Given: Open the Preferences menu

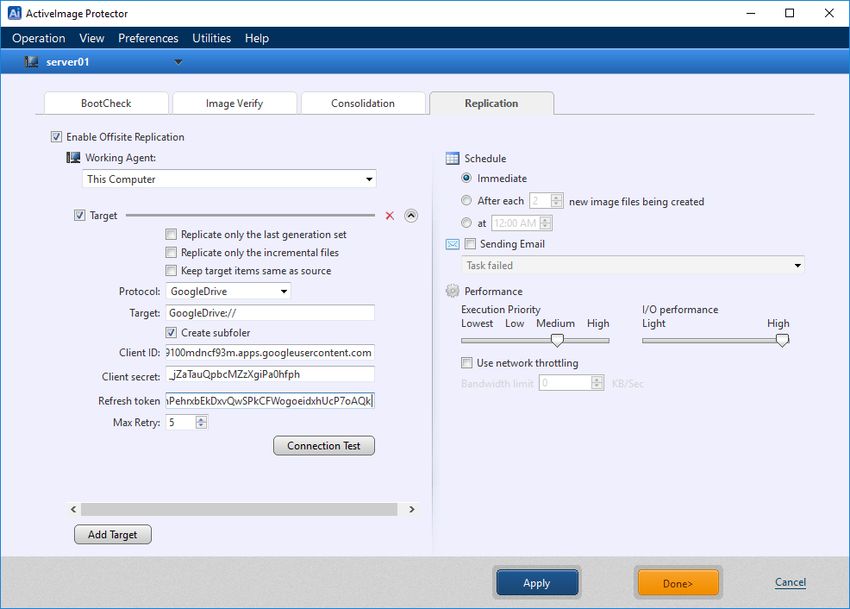Looking at the screenshot, I should tap(148, 38).
